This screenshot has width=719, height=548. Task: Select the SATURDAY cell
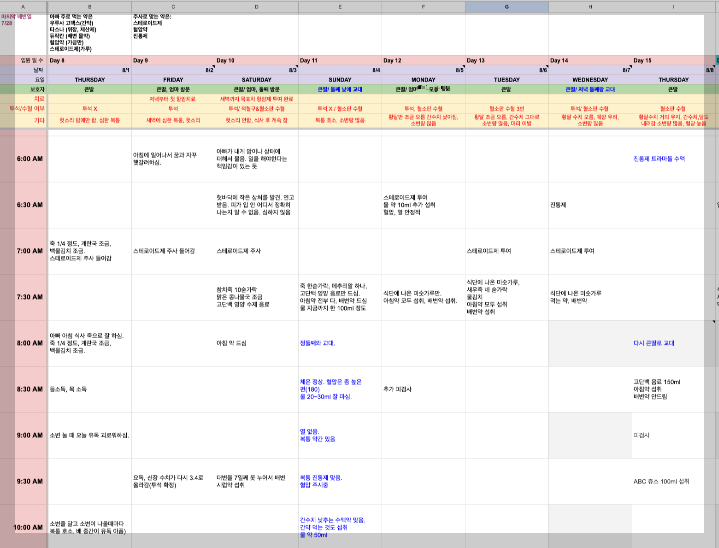coord(256,79)
